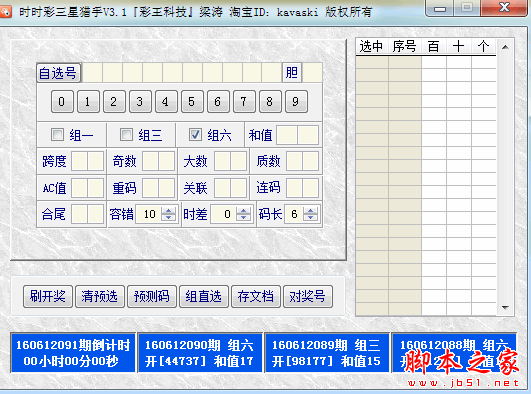Click the 码长 value field showing 6
This screenshot has height=394, width=531.
point(294,214)
